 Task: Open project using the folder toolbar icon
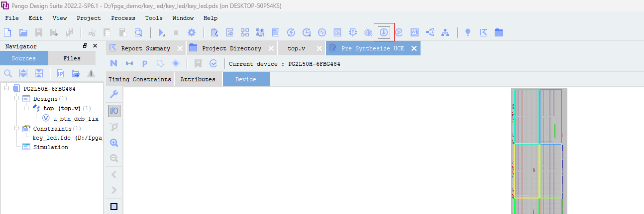[x=23, y=32]
